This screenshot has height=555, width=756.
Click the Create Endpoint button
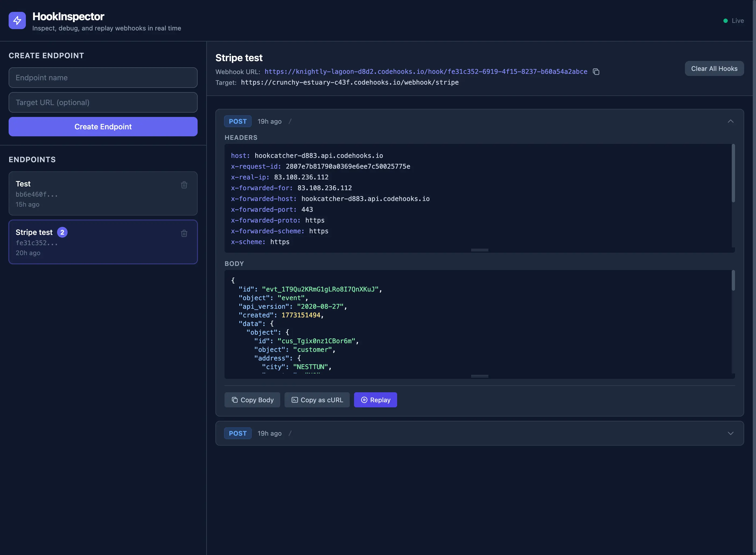(x=103, y=127)
